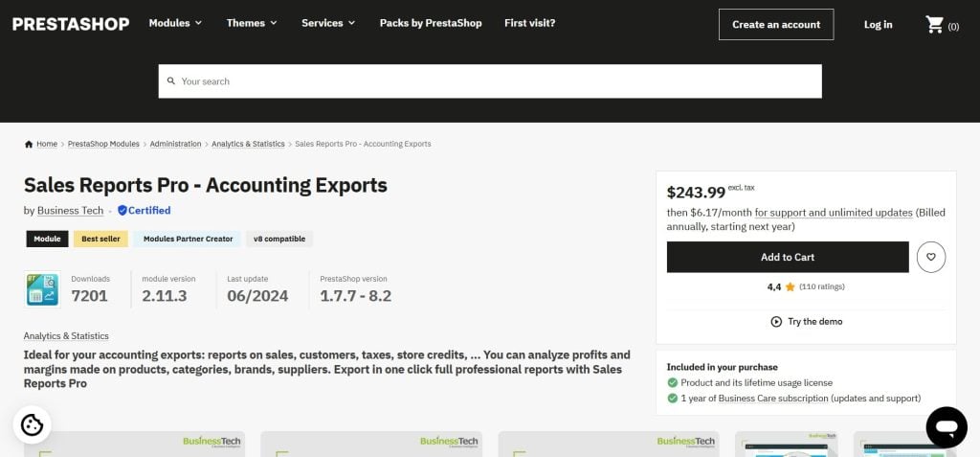Click Analytics & Statistics category label
980x457 pixels.
(x=66, y=336)
